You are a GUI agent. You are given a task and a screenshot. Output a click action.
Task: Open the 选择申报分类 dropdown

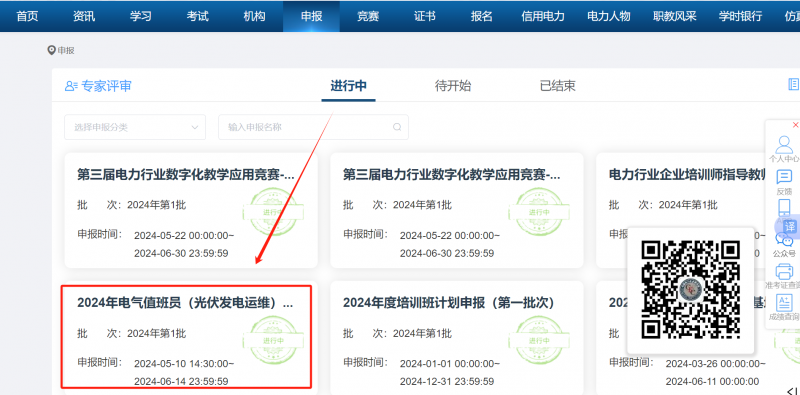point(135,127)
